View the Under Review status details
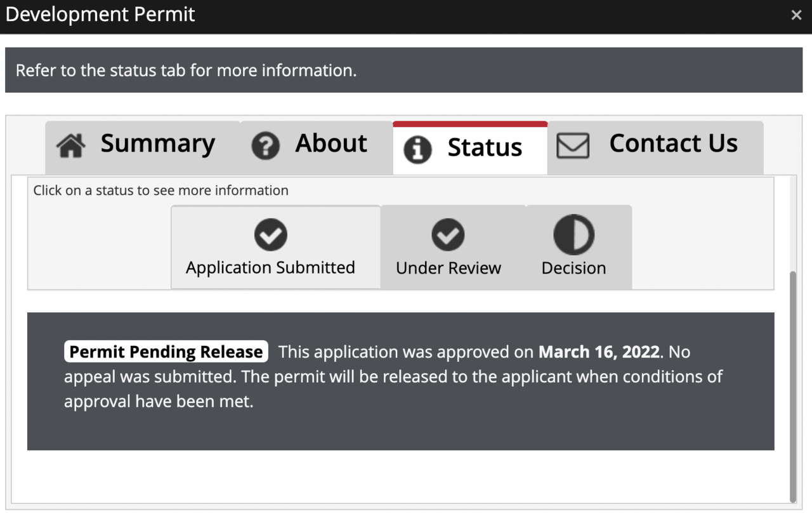Image resolution: width=812 pixels, height=525 pixels. pyautogui.click(x=448, y=268)
